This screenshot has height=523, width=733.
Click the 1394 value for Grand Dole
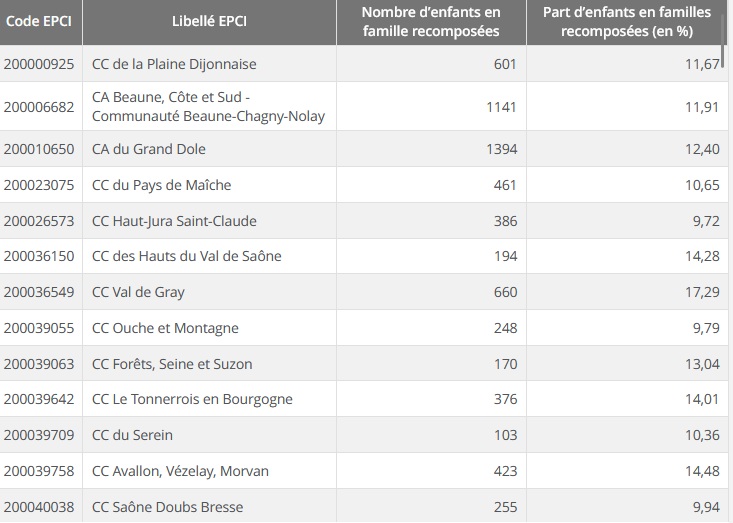click(x=501, y=149)
